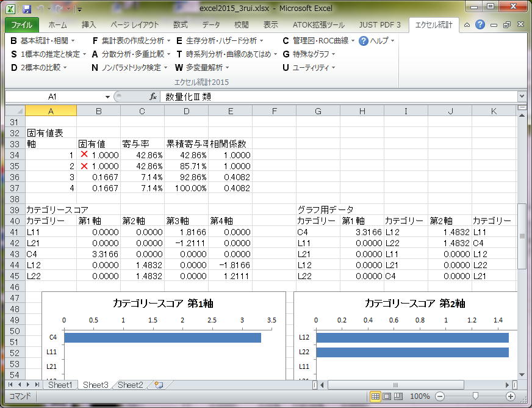Viewport: 532px width, 408px height.
Task: Click the red X icon in row 34
Action: [84, 155]
